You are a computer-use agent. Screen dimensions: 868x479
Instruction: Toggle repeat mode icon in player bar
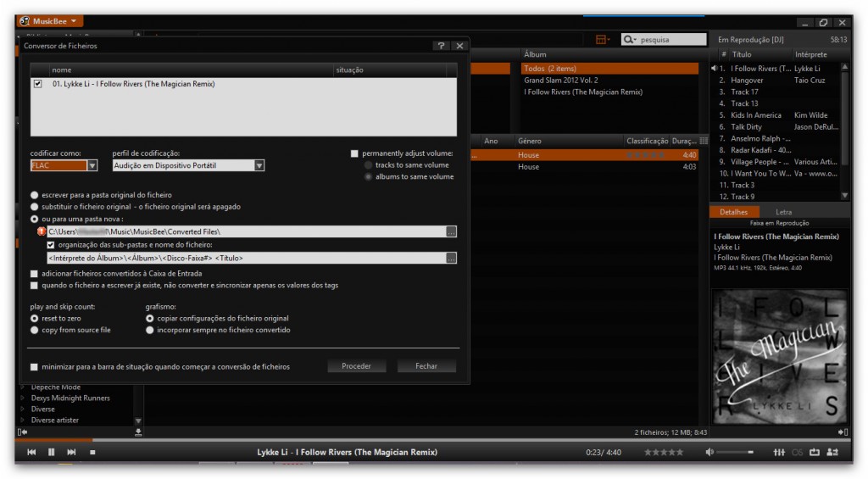click(x=815, y=453)
